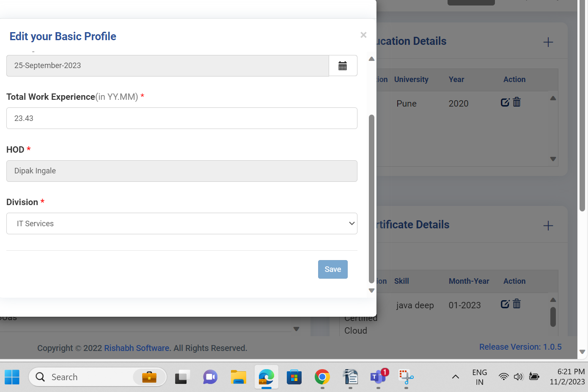The width and height of the screenshot is (588, 392).
Task: Delete the Pune education entry
Action: pyautogui.click(x=517, y=102)
